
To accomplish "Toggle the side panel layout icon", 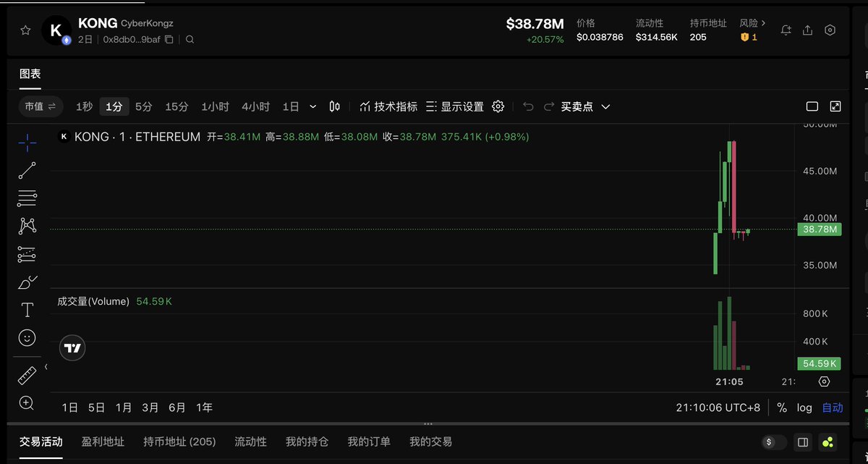I will point(802,442).
